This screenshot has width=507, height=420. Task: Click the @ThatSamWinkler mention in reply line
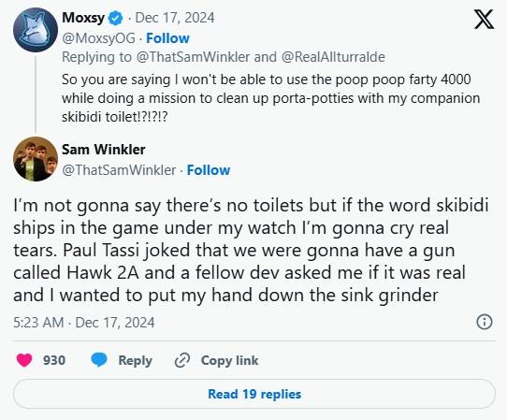193,57
